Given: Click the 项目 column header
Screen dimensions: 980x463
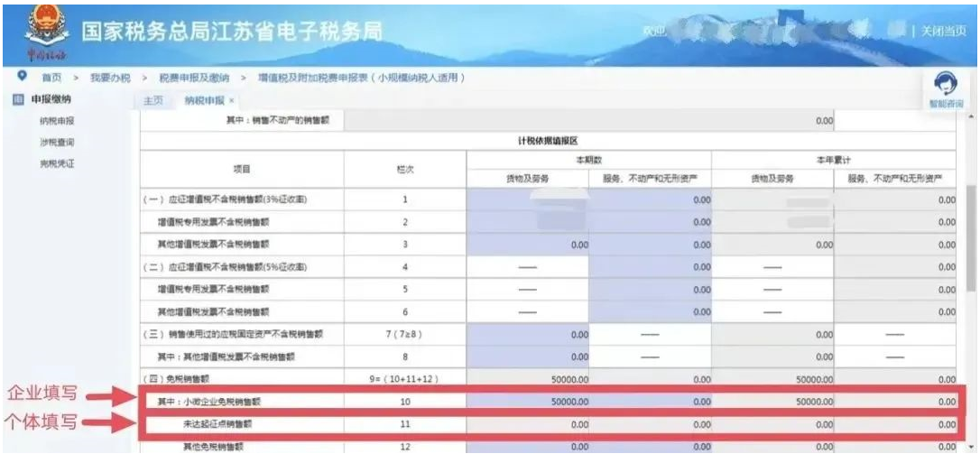Looking at the screenshot, I should click(x=242, y=170).
